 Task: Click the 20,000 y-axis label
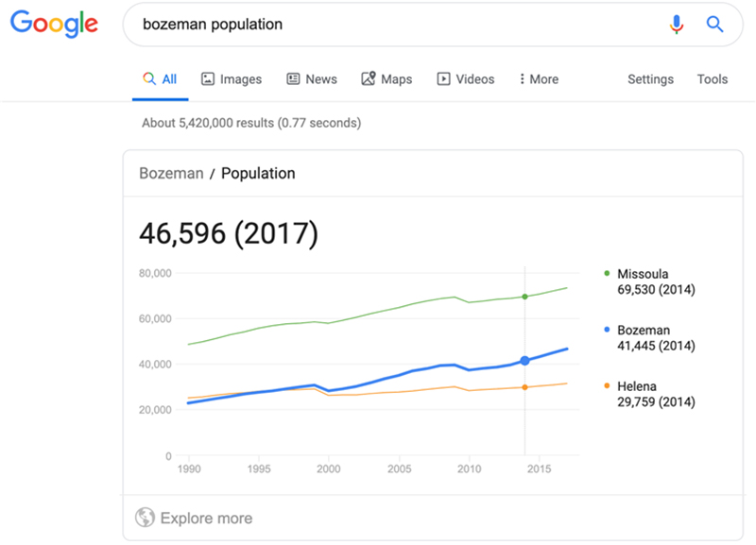[155, 410]
